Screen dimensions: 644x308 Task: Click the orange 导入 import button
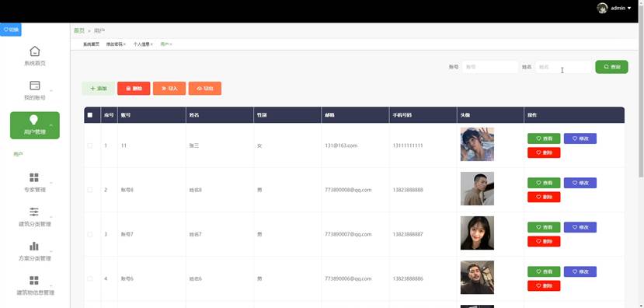coord(169,89)
